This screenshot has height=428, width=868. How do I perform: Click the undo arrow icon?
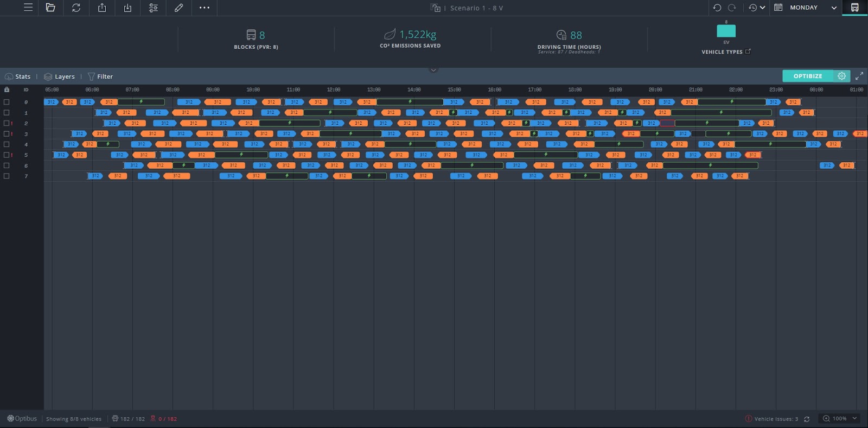tap(717, 8)
